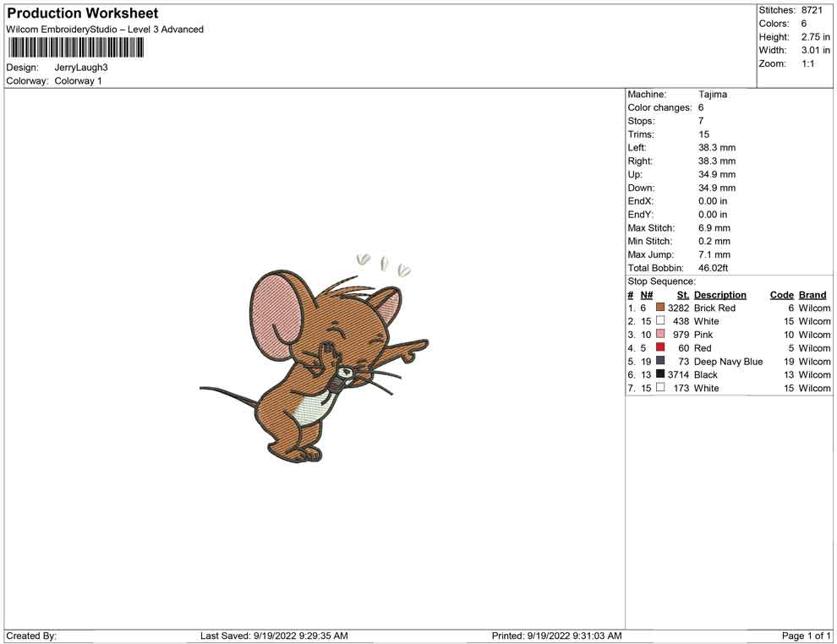837x644 pixels.
Task: Click the Stops value 7
Action: (x=701, y=121)
